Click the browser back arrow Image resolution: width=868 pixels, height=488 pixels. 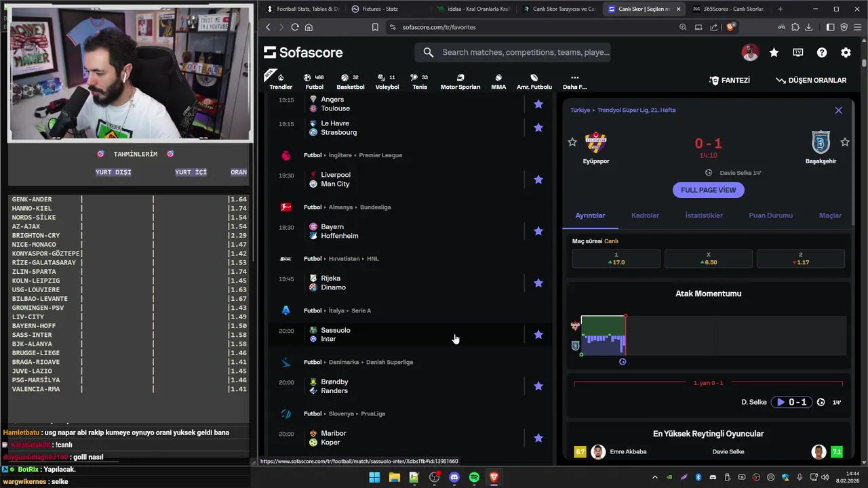(268, 27)
